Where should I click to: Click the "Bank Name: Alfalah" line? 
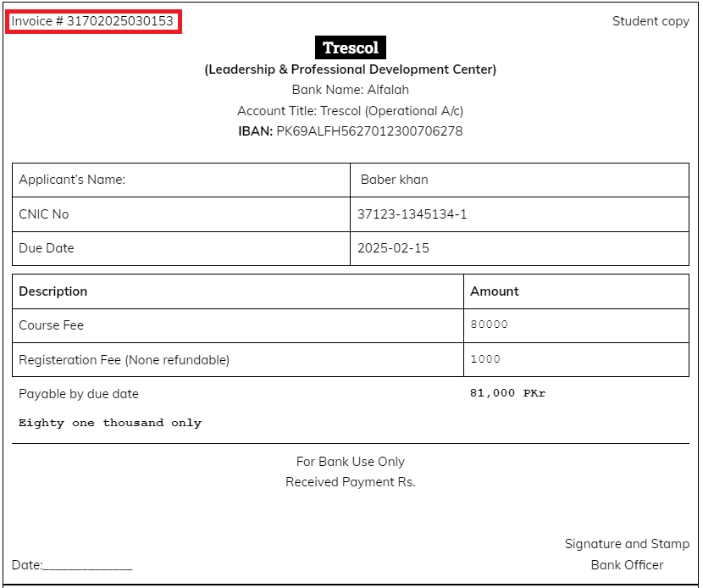tap(351, 90)
